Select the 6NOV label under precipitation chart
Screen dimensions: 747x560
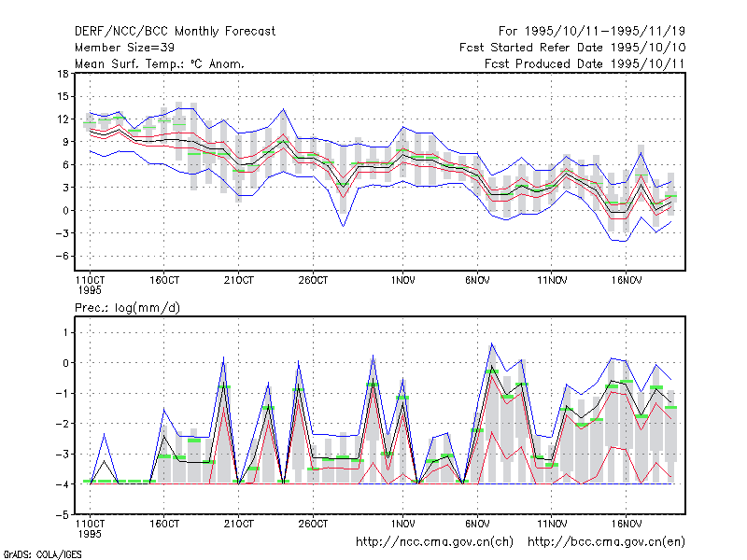[x=477, y=525]
